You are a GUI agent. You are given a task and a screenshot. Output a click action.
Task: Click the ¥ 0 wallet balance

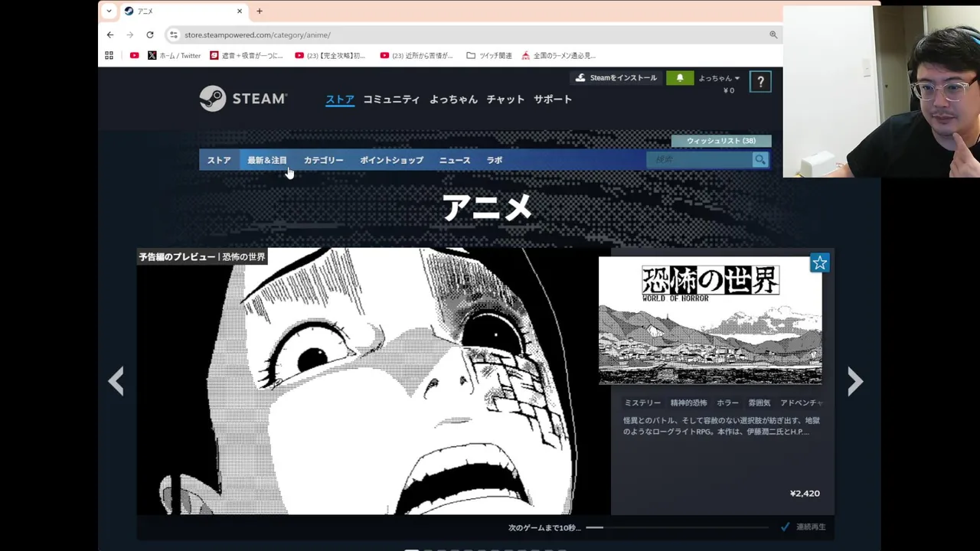pos(729,90)
